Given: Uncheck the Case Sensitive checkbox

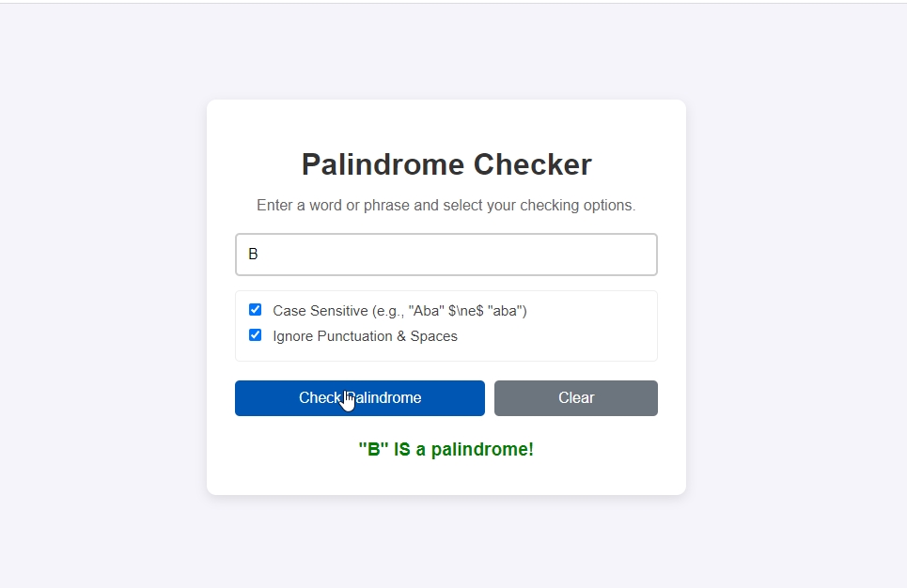Looking at the screenshot, I should (255, 310).
